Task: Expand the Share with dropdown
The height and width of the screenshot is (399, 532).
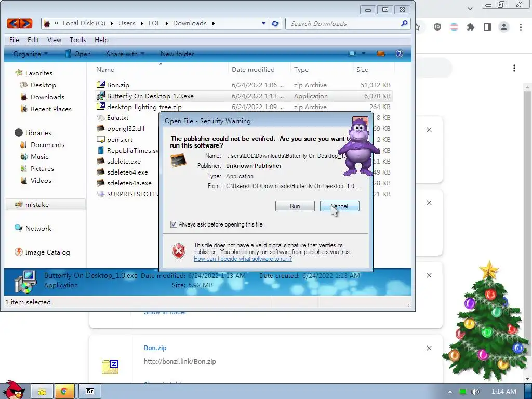Action: click(x=125, y=54)
